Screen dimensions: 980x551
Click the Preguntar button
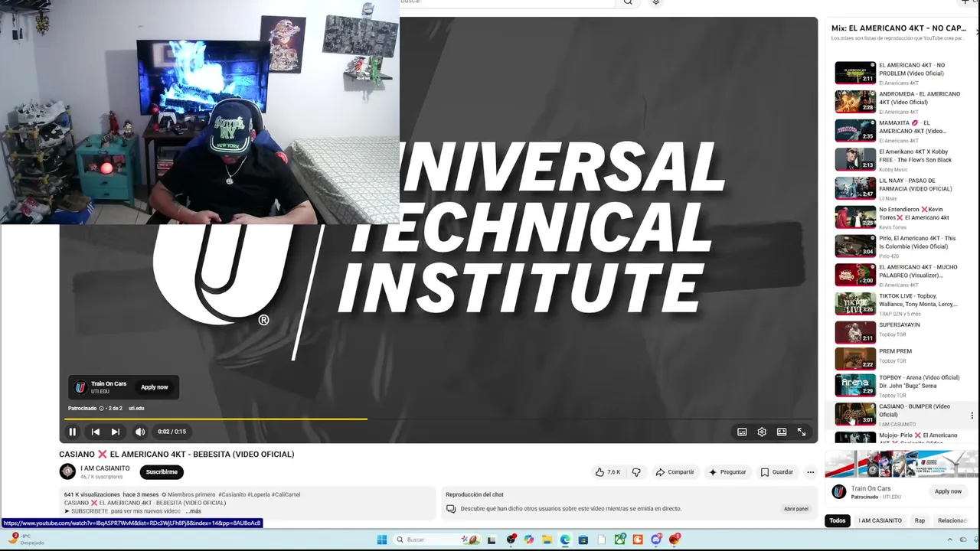coord(727,472)
